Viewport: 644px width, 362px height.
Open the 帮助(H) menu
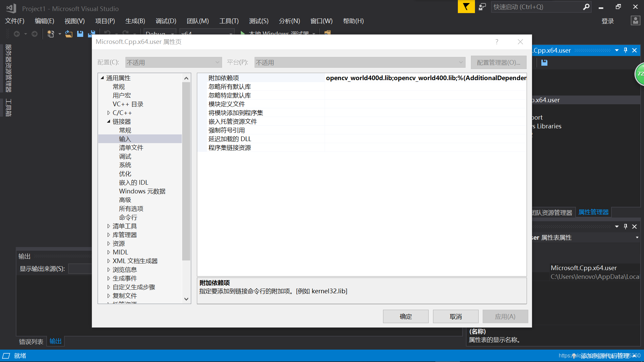(353, 21)
